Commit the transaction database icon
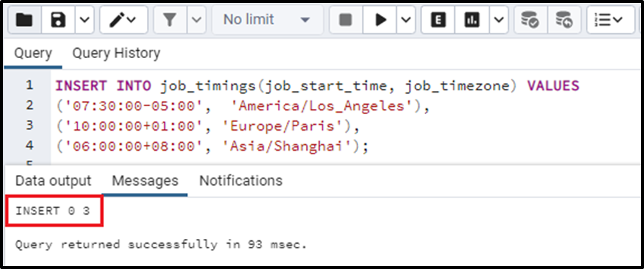Viewport: 644px width, 269px height. pos(530,19)
